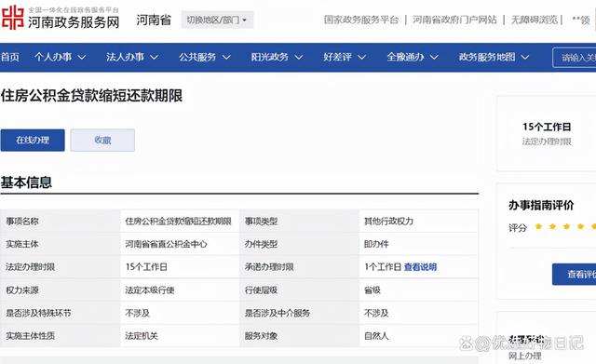Expand the 个人办事 menu chevron

82,58
